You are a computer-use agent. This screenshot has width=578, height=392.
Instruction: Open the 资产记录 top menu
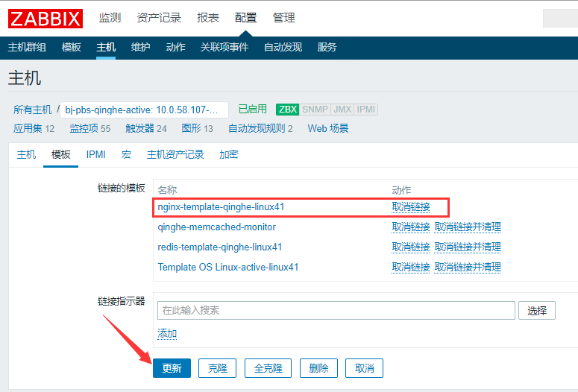tap(159, 18)
